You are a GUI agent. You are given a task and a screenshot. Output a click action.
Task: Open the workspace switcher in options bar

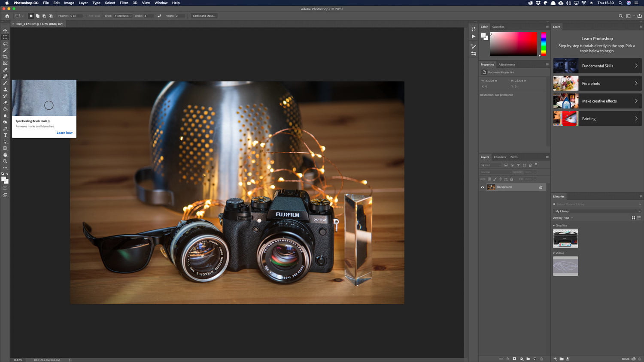click(x=629, y=16)
